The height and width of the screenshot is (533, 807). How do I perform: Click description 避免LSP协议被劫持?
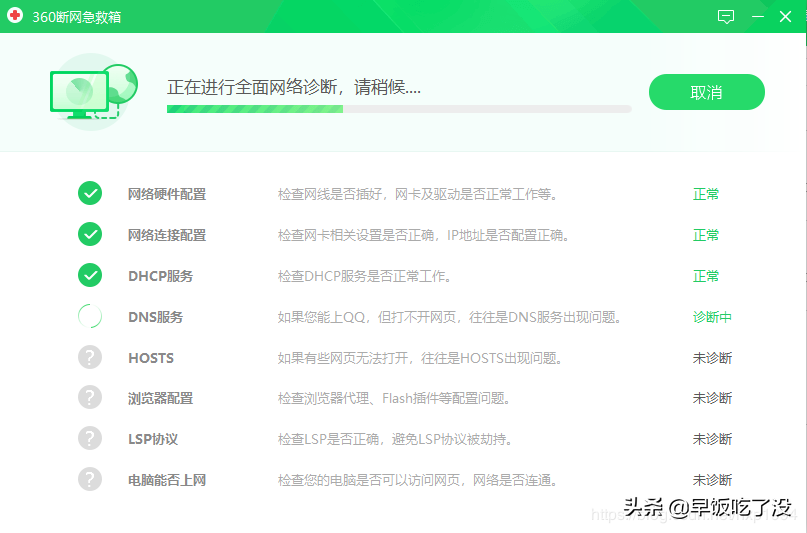[395, 439]
